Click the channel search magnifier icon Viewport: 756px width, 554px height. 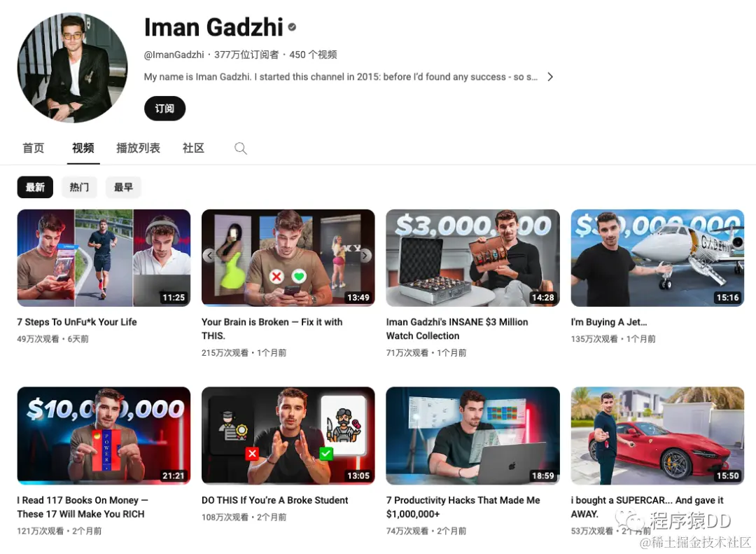click(x=241, y=148)
